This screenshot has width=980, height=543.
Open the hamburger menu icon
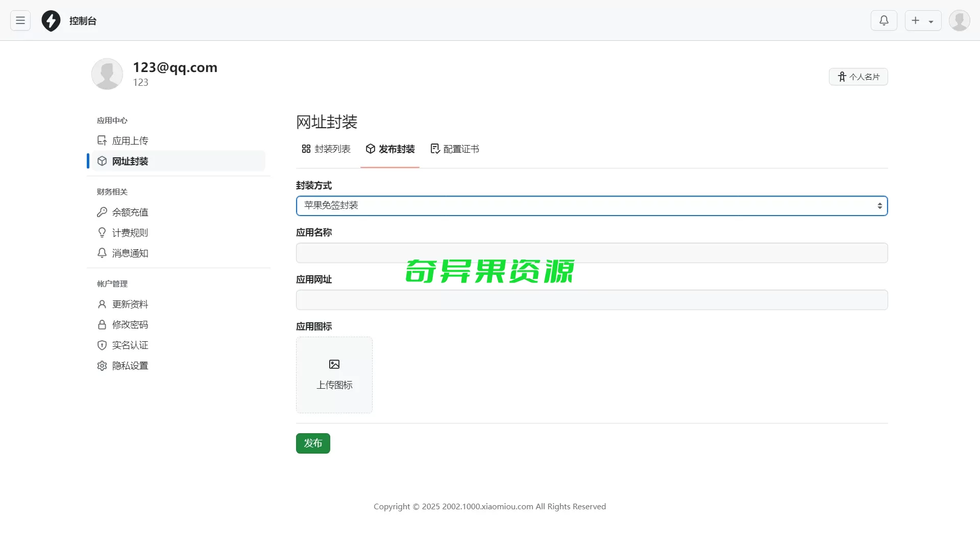(x=20, y=20)
